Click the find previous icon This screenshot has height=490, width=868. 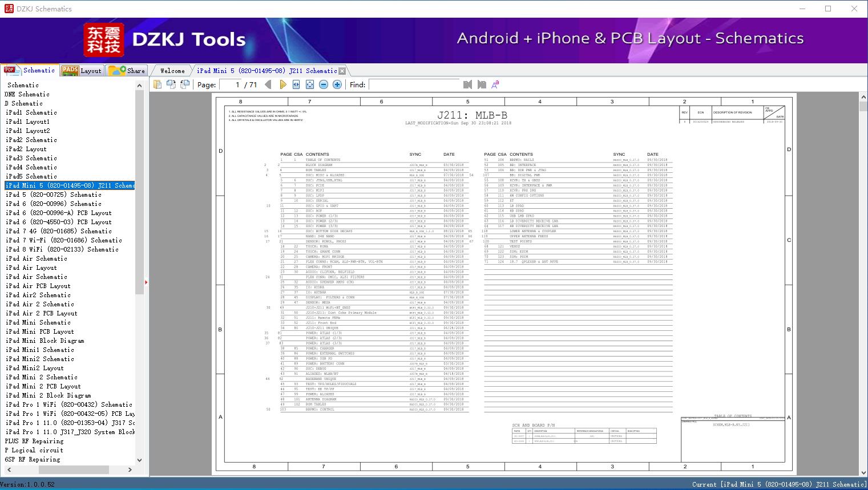pos(468,84)
